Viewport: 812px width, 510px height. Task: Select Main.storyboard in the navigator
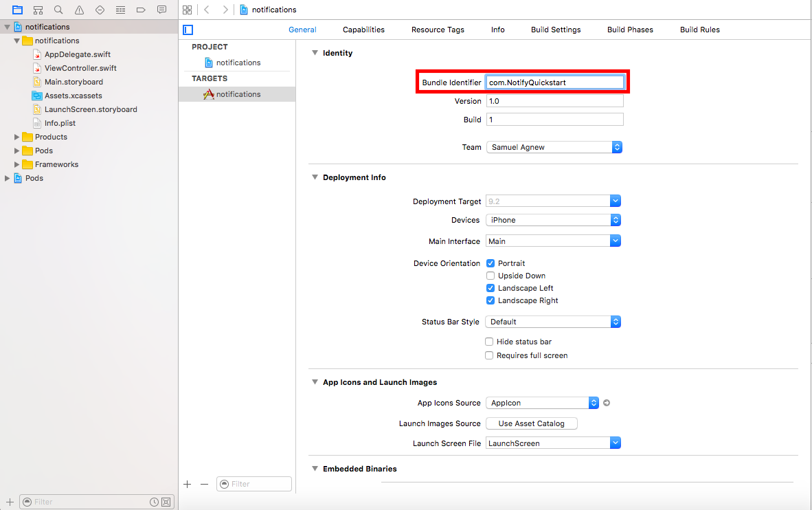tap(74, 82)
